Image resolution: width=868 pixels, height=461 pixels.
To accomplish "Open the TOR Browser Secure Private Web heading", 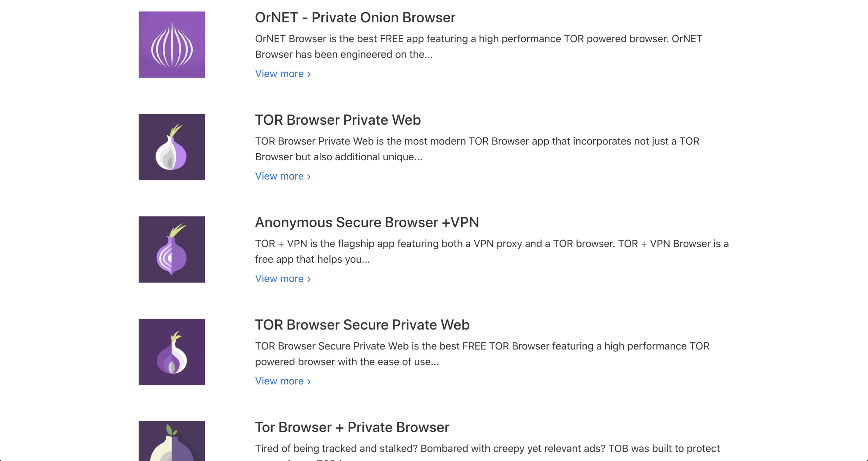I will point(362,325).
